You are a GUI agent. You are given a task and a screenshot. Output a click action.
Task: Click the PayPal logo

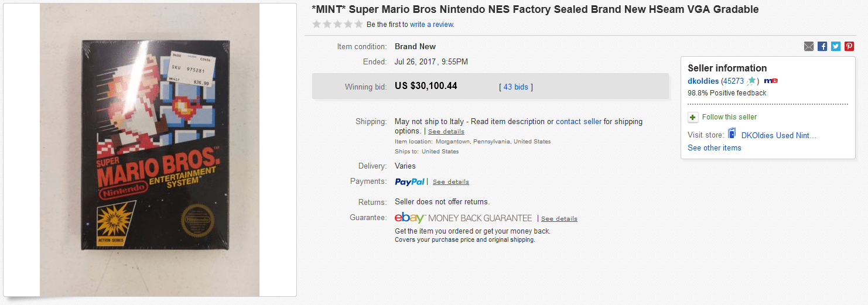409,181
